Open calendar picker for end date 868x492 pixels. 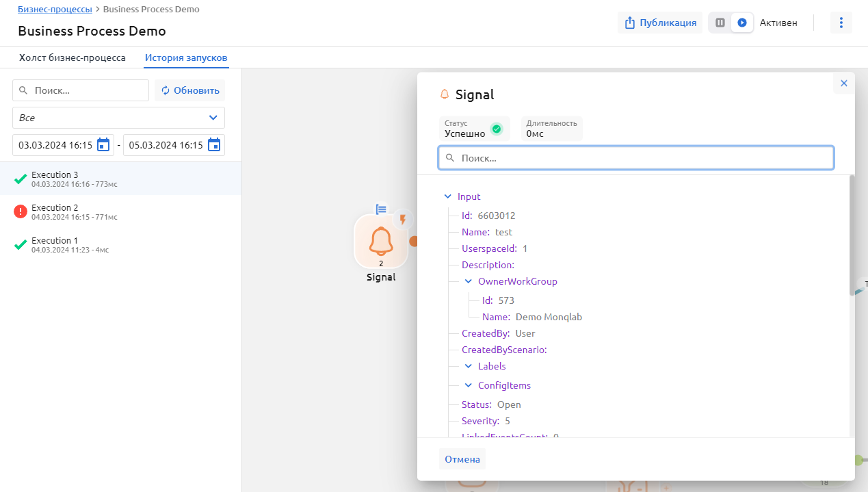pyautogui.click(x=214, y=145)
